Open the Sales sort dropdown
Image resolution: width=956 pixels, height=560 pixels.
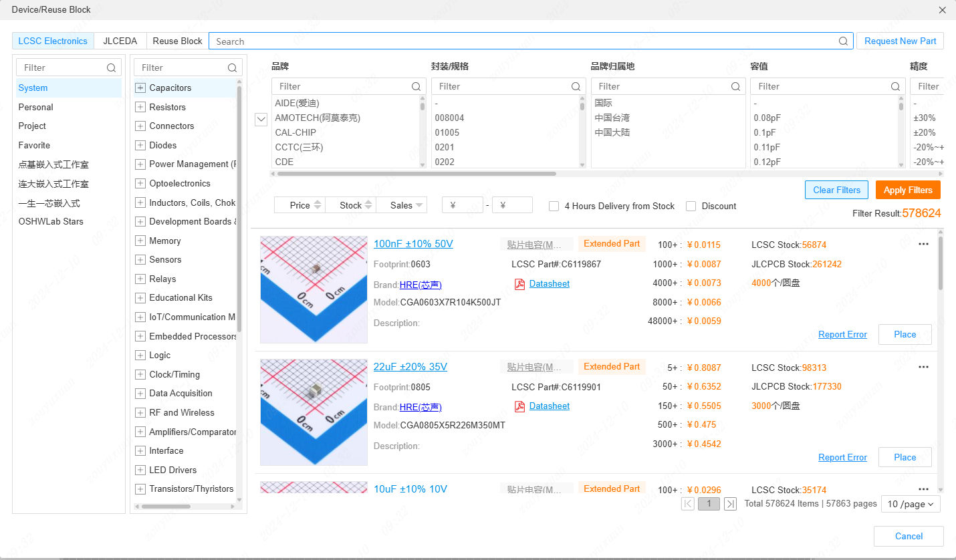pos(401,205)
